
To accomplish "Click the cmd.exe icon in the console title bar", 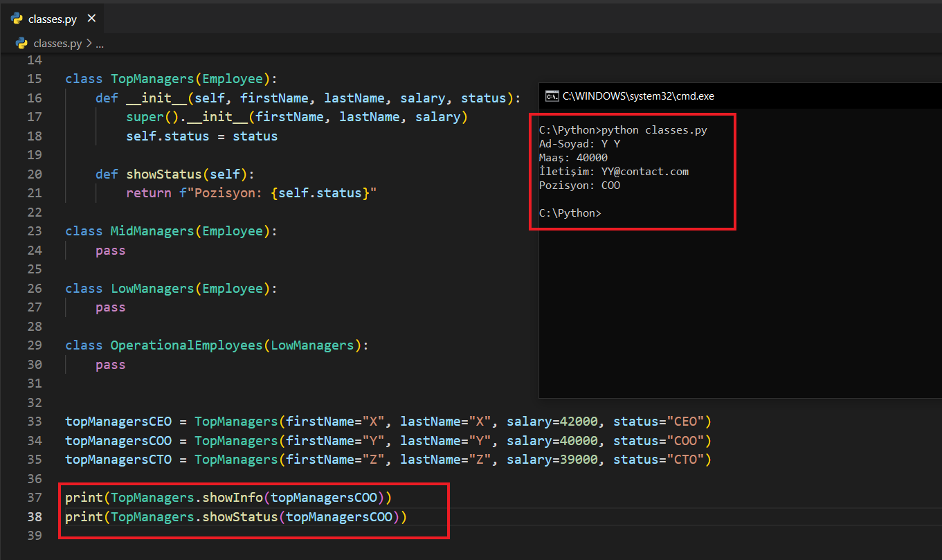I will point(552,96).
